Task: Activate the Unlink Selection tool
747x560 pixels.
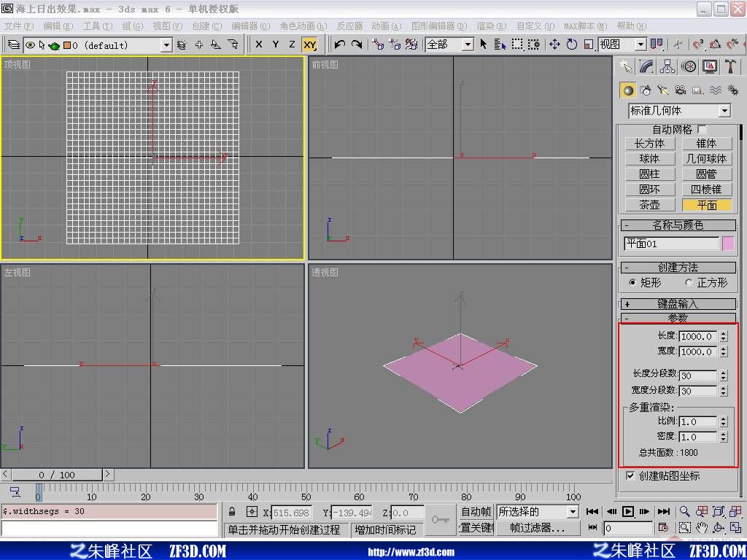Action: tap(395, 44)
